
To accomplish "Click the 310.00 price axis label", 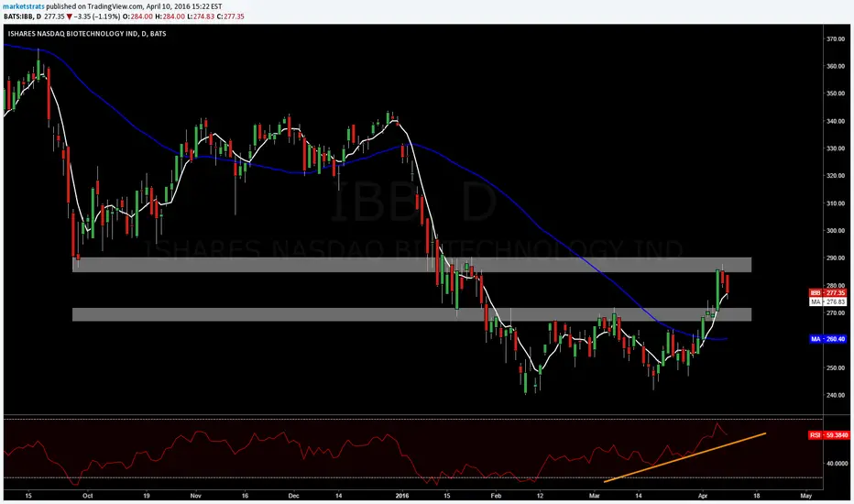I will pos(836,203).
